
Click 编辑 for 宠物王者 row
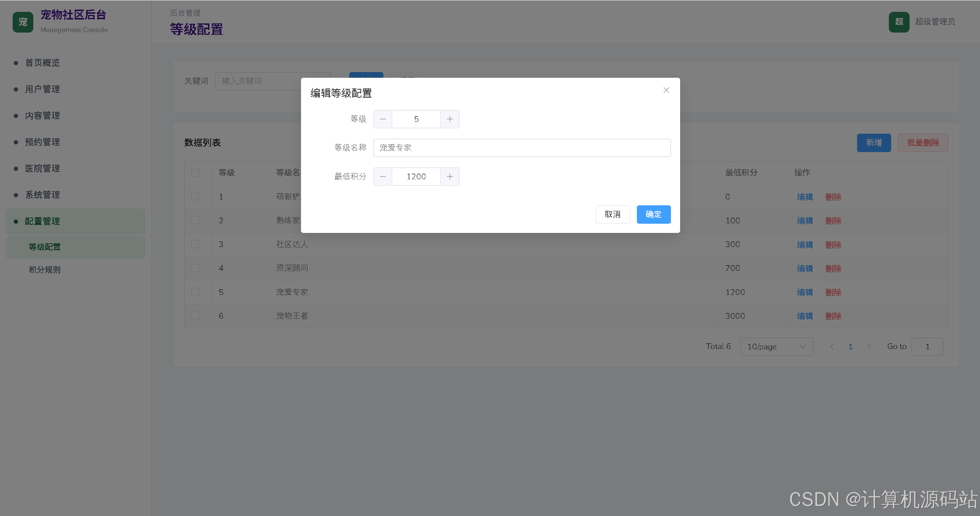click(x=805, y=316)
